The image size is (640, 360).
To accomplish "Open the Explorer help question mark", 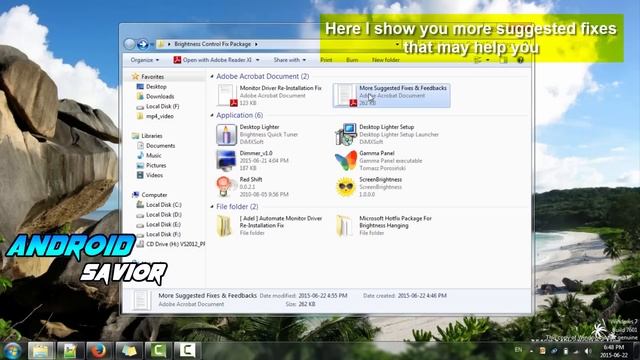I will pos(520,60).
